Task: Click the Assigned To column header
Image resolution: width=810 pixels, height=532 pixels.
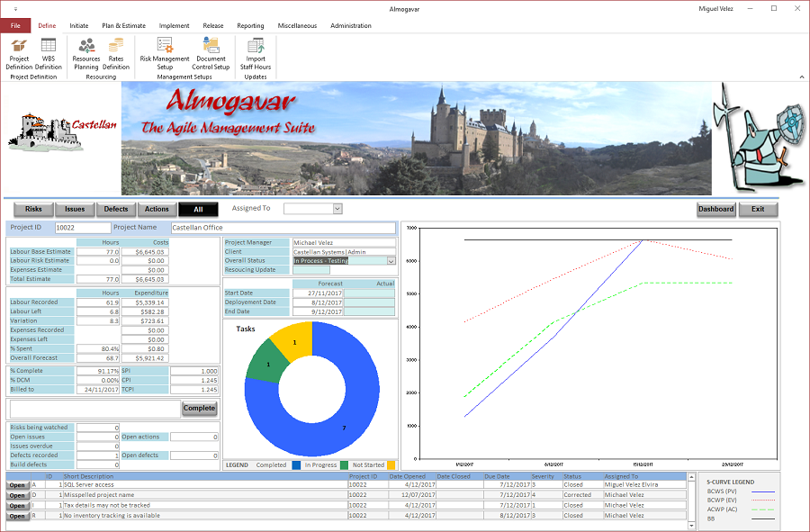Action: pos(621,476)
